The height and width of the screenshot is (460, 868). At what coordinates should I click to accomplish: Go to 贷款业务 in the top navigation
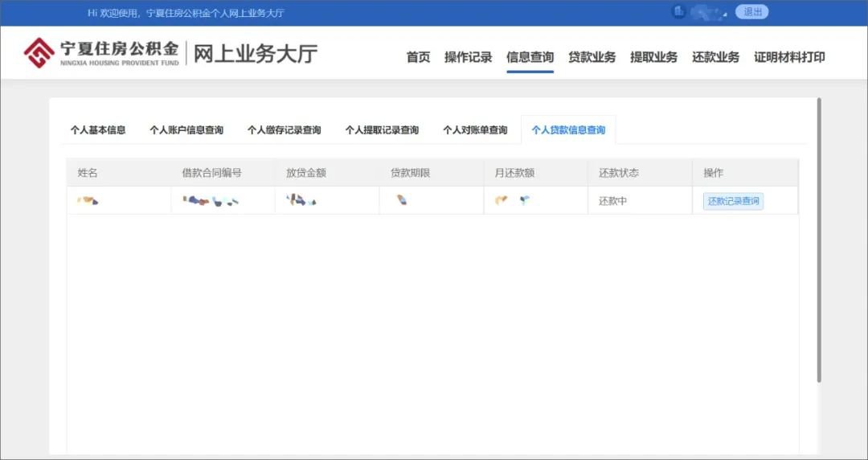[x=592, y=57]
